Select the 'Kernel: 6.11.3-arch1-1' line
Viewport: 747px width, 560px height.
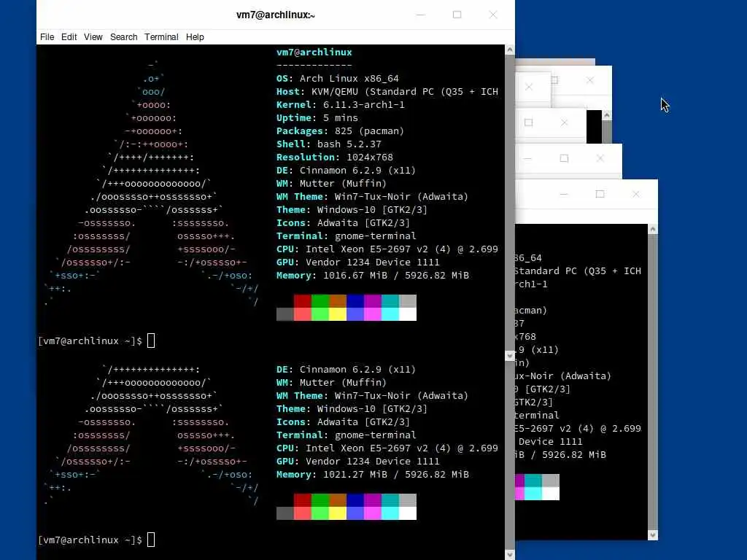coord(341,105)
